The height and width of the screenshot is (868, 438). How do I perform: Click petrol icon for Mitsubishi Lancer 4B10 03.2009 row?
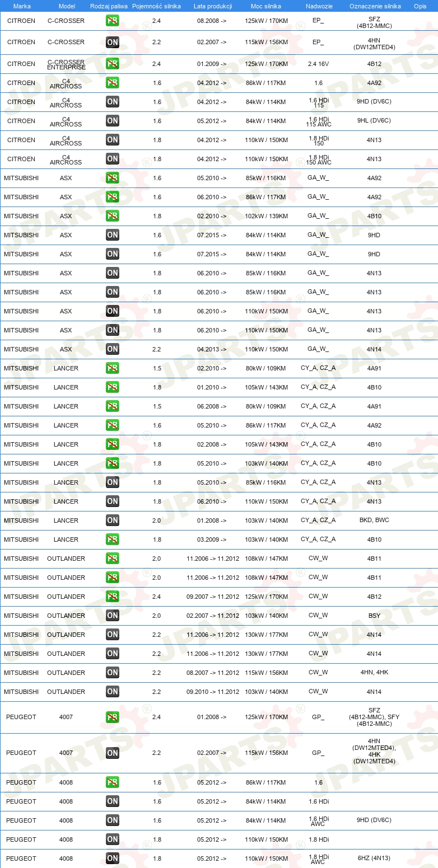tap(113, 539)
